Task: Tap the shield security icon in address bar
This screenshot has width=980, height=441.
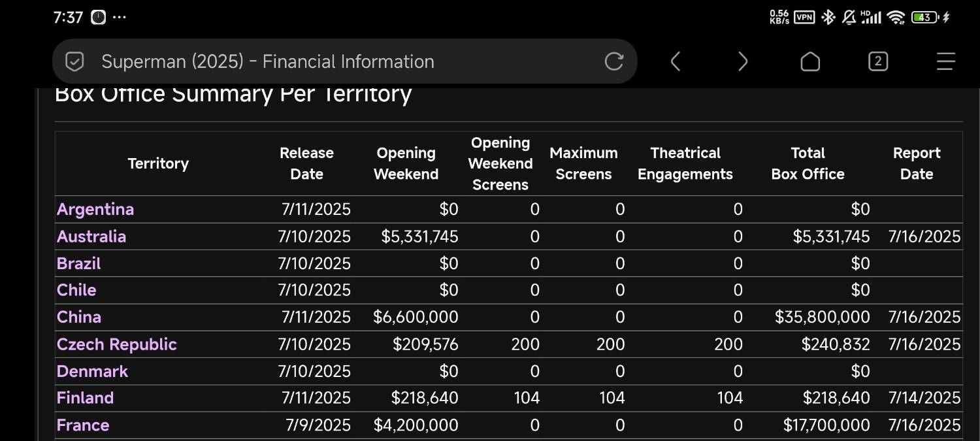Action: pos(75,62)
